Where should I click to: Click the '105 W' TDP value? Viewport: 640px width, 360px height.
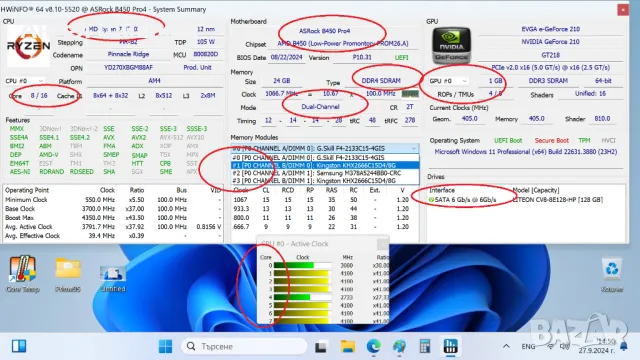(x=206, y=42)
